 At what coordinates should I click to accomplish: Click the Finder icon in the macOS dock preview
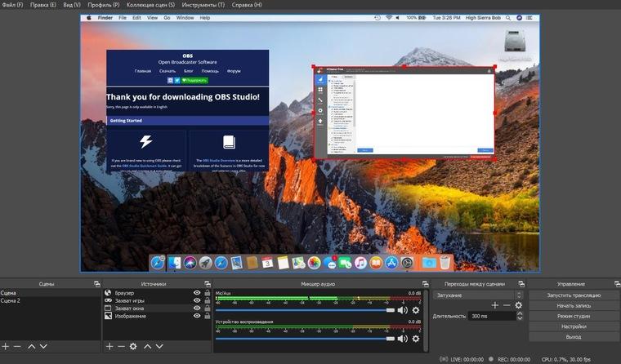pos(174,263)
